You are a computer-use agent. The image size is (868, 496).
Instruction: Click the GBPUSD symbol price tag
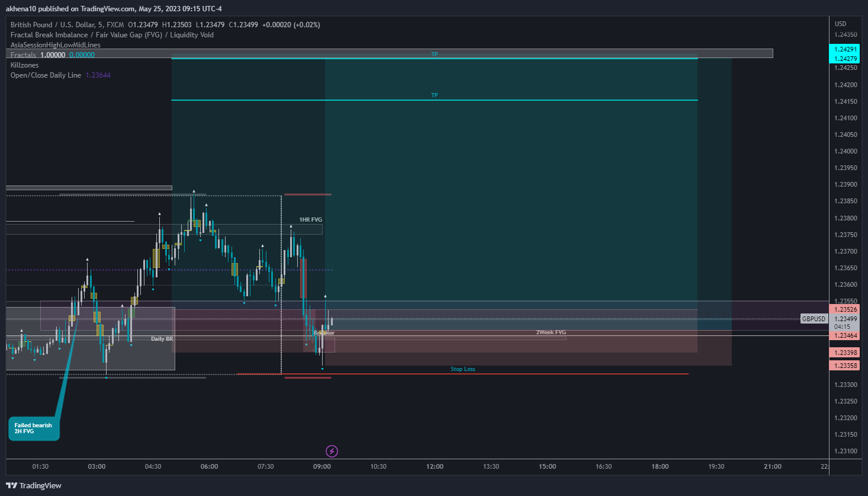(814, 319)
